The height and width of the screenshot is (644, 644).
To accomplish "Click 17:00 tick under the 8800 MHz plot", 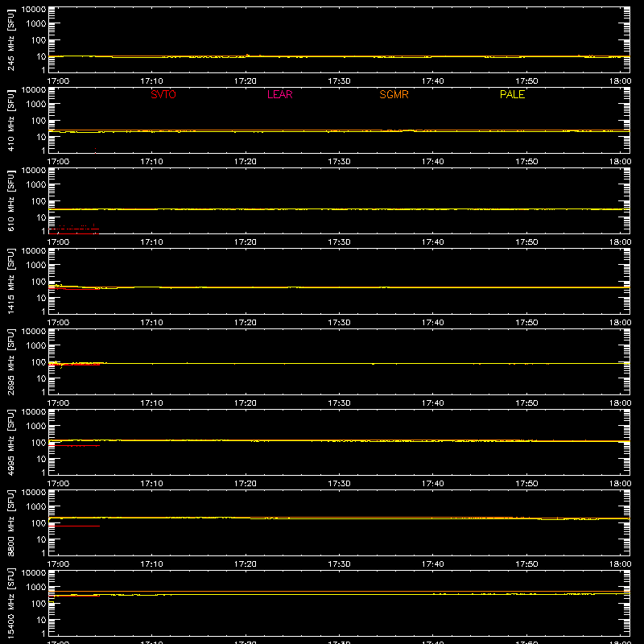I will 58,564.
